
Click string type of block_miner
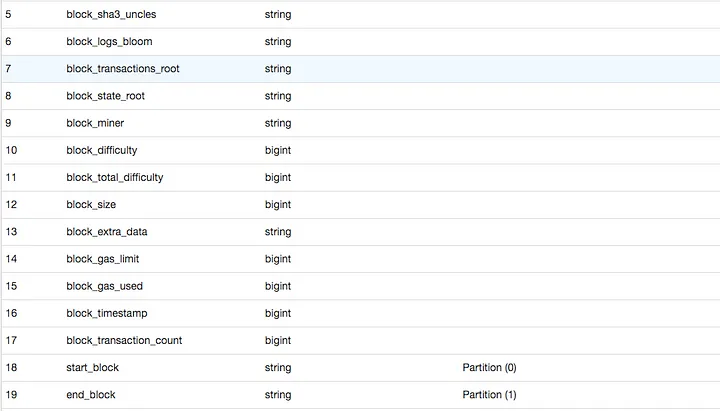(278, 124)
